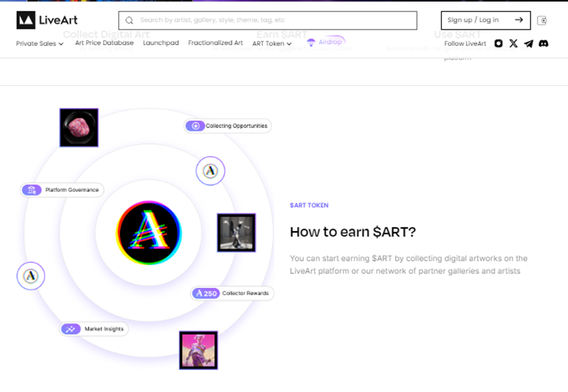
Task: Click the $ART TOKEN label
Action: click(309, 205)
